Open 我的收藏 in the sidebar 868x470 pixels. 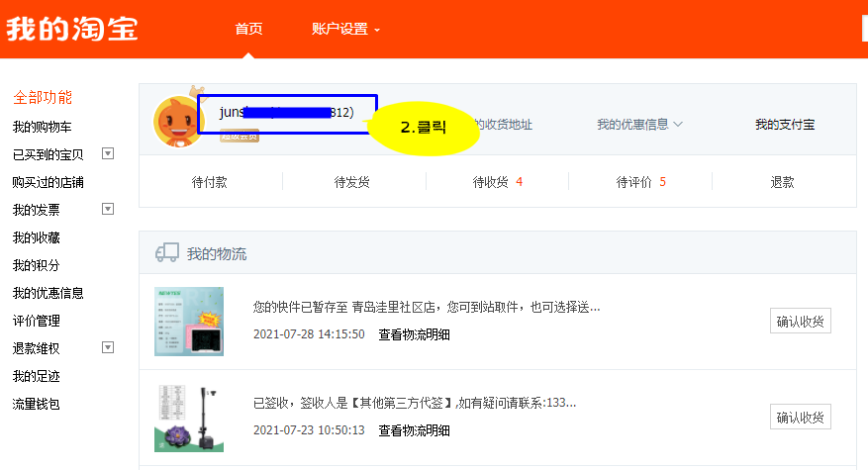click(36, 237)
